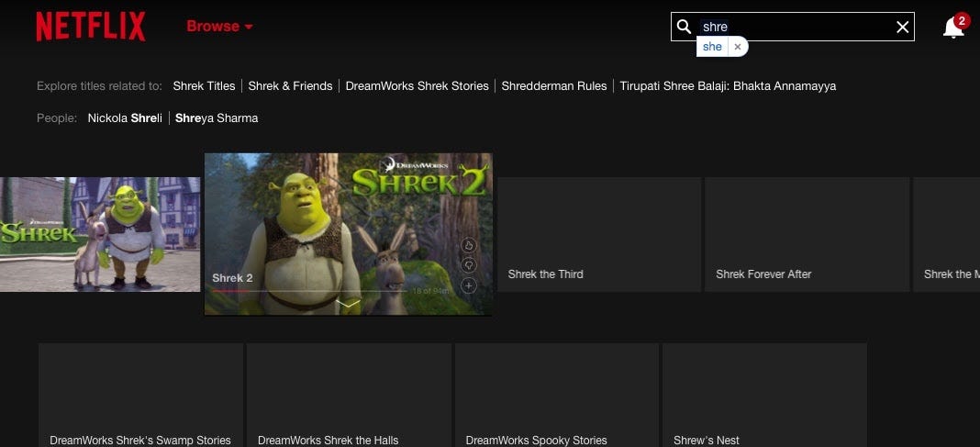Open 'DreamWorks Shrek Stories' related link
The width and height of the screenshot is (980, 447).
[417, 86]
